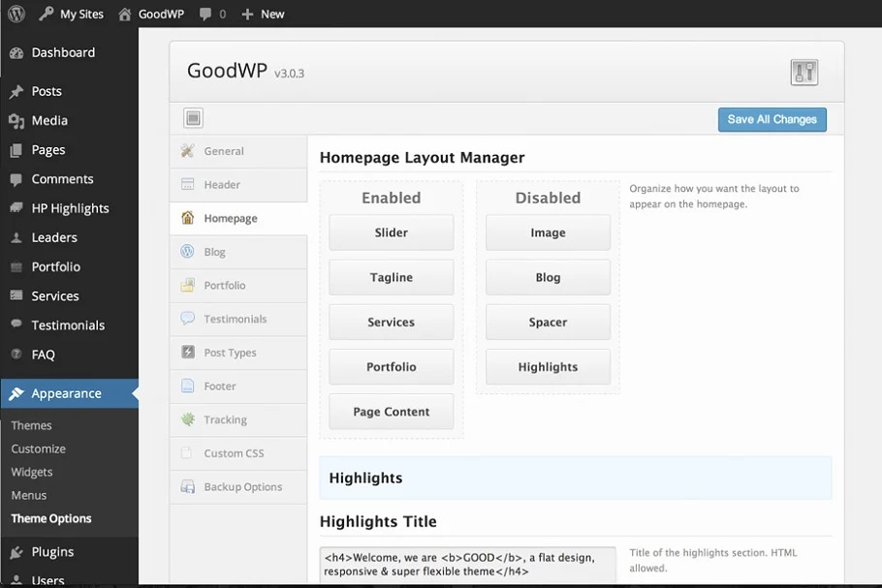This screenshot has width=882, height=588.
Task: Open the New content dropdown
Action: pos(263,15)
